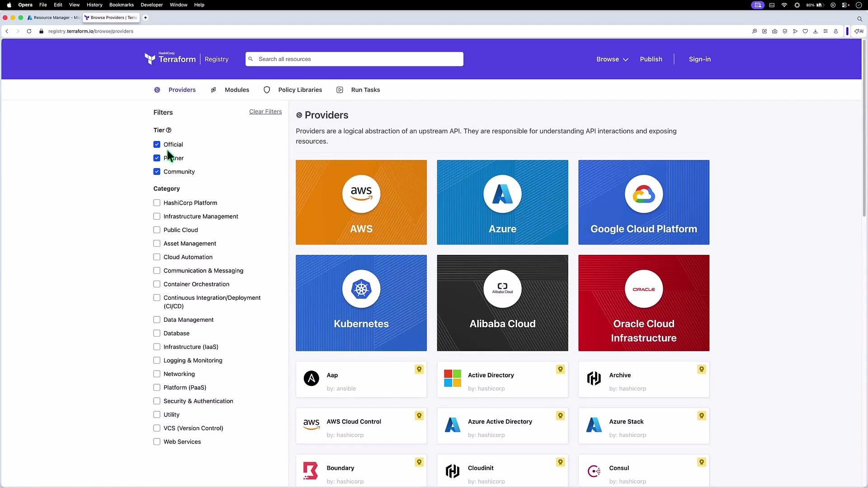This screenshot has width=868, height=488.
Task: Switch to the Modules tab
Action: [230, 90]
